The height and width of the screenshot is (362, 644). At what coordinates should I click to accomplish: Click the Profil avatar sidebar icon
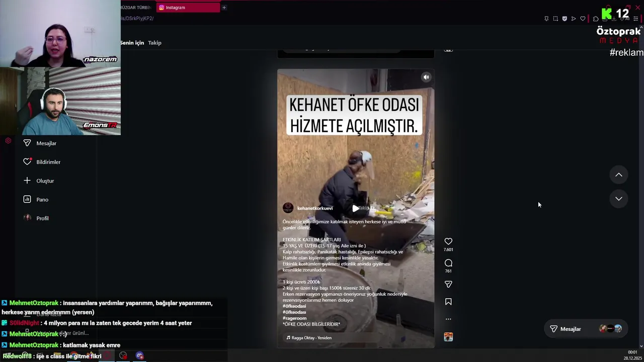pyautogui.click(x=27, y=218)
